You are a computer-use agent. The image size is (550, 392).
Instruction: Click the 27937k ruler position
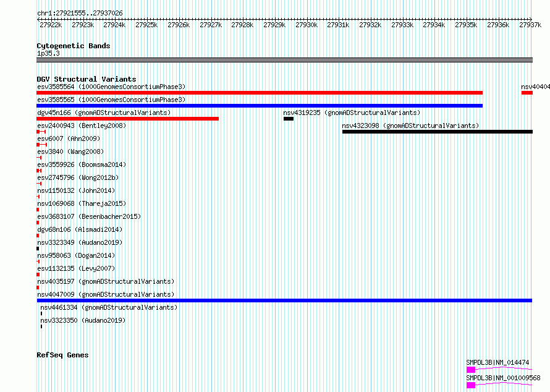[x=530, y=25]
